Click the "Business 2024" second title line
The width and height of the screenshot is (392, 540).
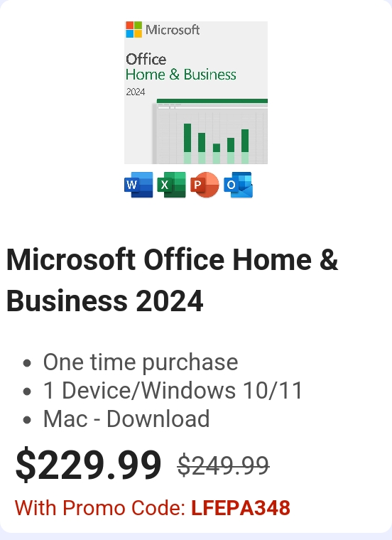[x=105, y=301]
